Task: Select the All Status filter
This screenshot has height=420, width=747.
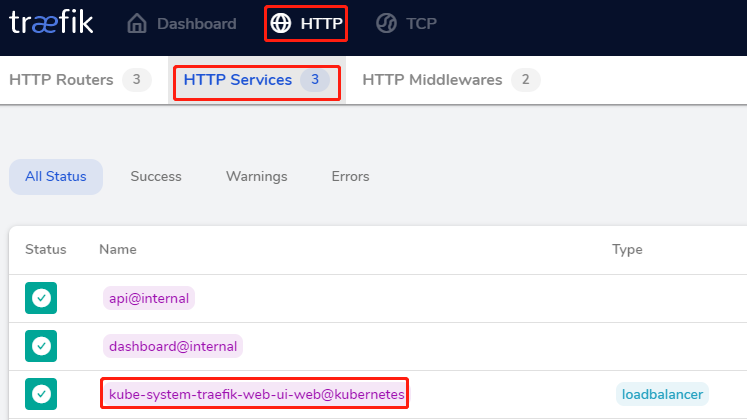Action: click(56, 177)
